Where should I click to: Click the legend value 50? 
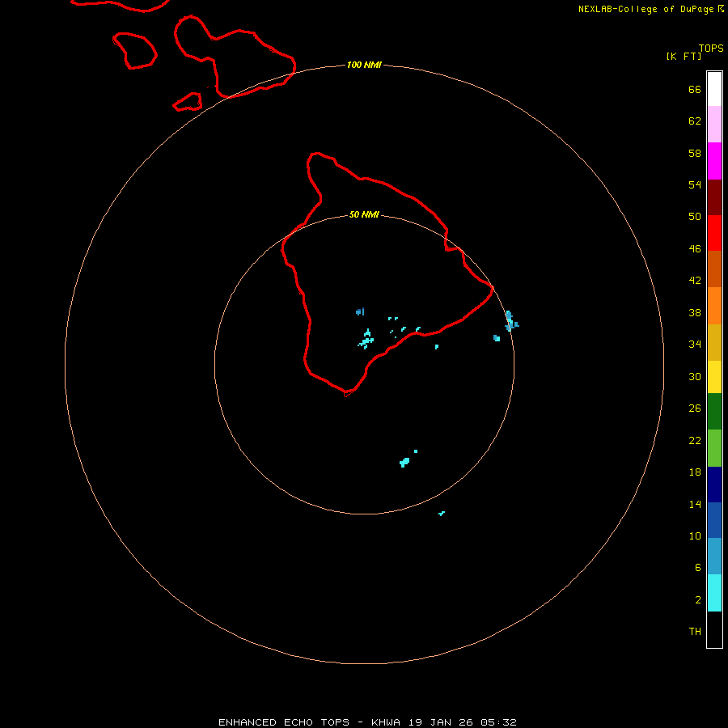click(x=695, y=217)
